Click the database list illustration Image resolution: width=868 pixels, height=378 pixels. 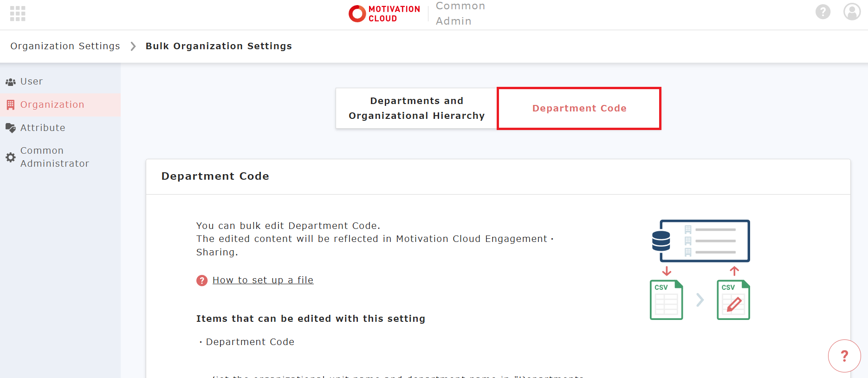point(701,241)
